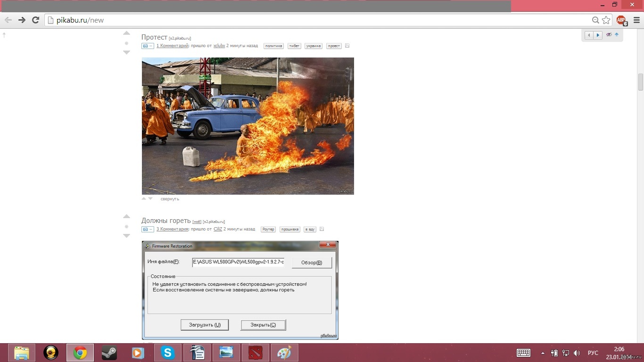The height and width of the screenshot is (362, 644).
Task: Open "3 Комментария" link
Action: [173, 229]
